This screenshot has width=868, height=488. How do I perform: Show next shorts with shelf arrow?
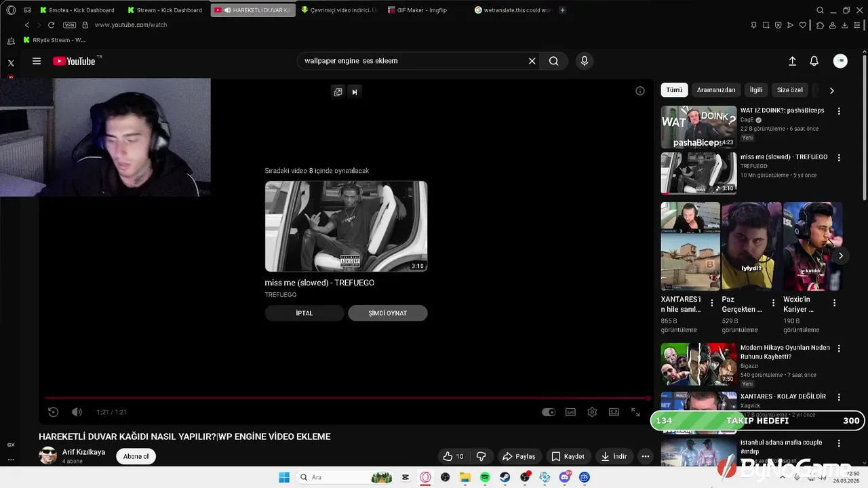coord(841,256)
